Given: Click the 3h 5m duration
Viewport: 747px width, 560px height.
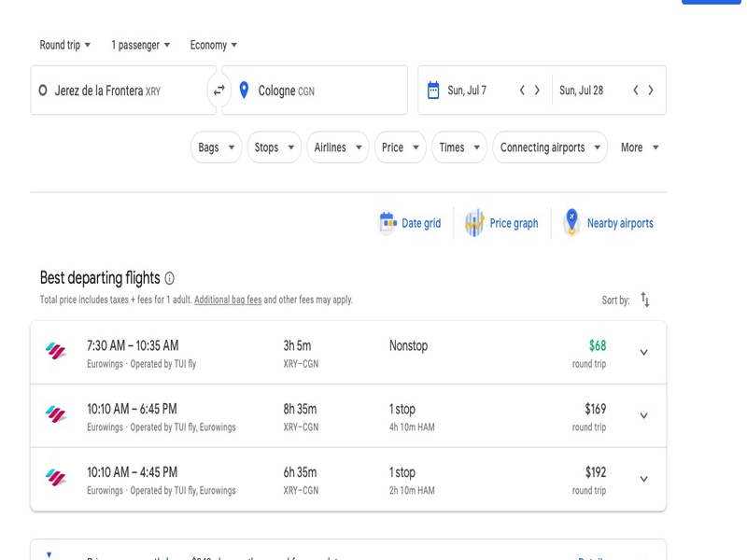Looking at the screenshot, I should (x=297, y=345).
